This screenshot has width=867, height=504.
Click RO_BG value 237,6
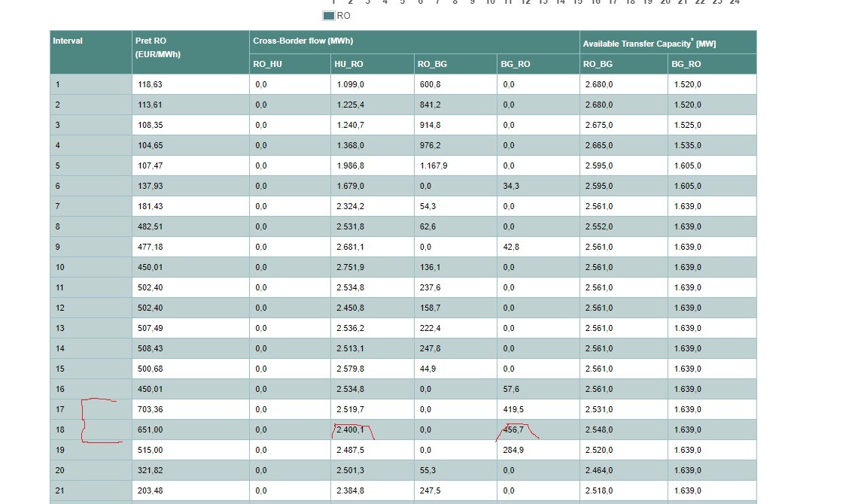point(430,288)
